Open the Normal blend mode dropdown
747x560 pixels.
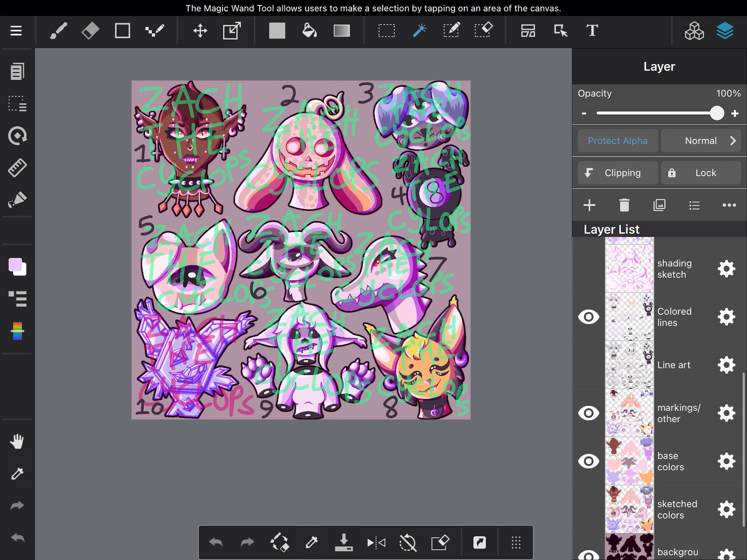pos(701,141)
